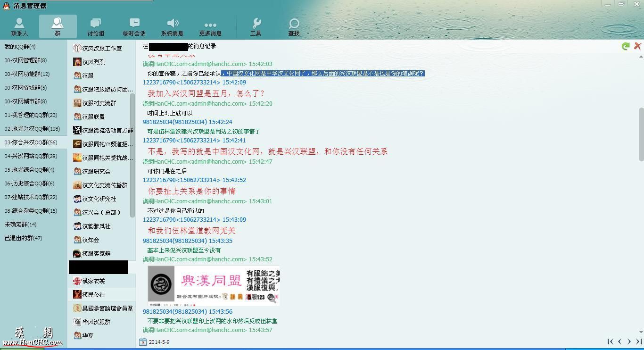Switch to 讨论组 discussion groups
644x350 pixels.
point(96,26)
